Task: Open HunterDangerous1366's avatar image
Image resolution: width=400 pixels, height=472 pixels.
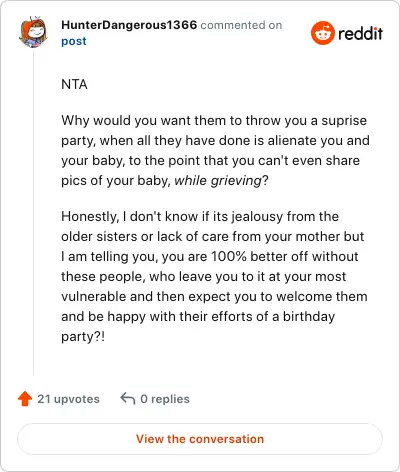Action: (33, 32)
